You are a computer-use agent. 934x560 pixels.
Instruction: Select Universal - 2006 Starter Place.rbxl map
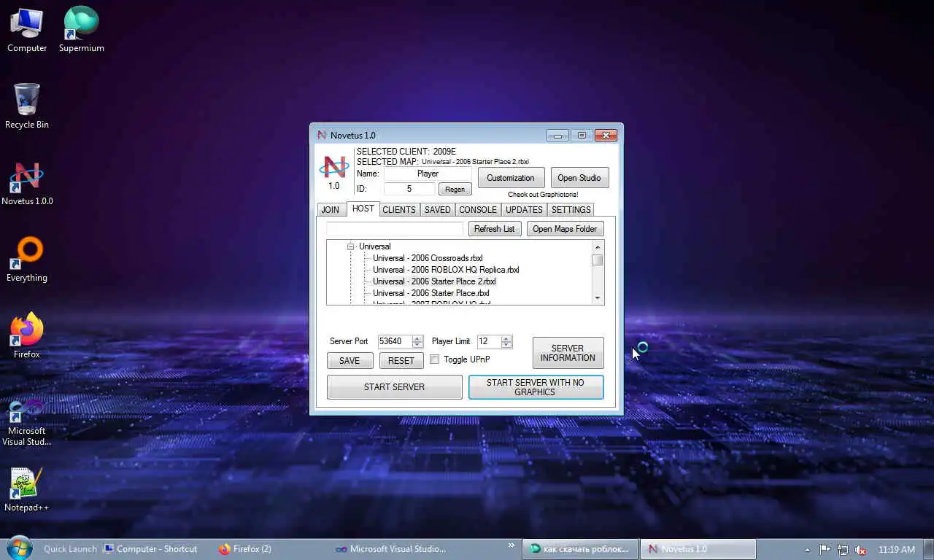tap(431, 293)
